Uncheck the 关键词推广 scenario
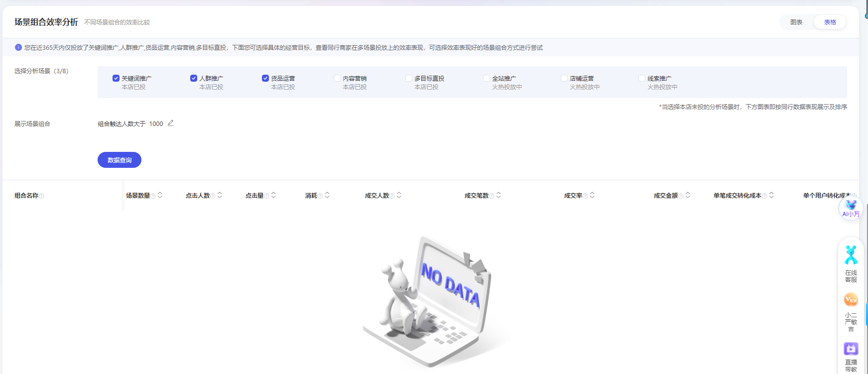Screen dimensions: 868x374 (x=116, y=78)
